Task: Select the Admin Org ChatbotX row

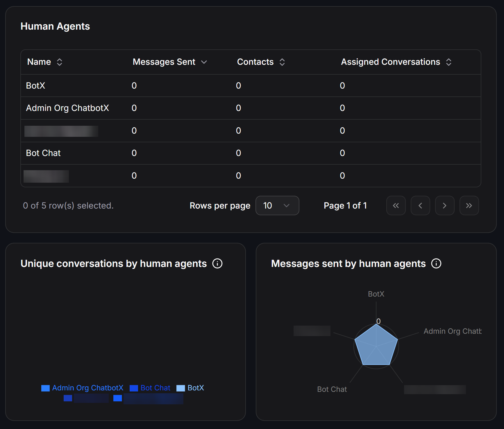Action: pyautogui.click(x=251, y=108)
